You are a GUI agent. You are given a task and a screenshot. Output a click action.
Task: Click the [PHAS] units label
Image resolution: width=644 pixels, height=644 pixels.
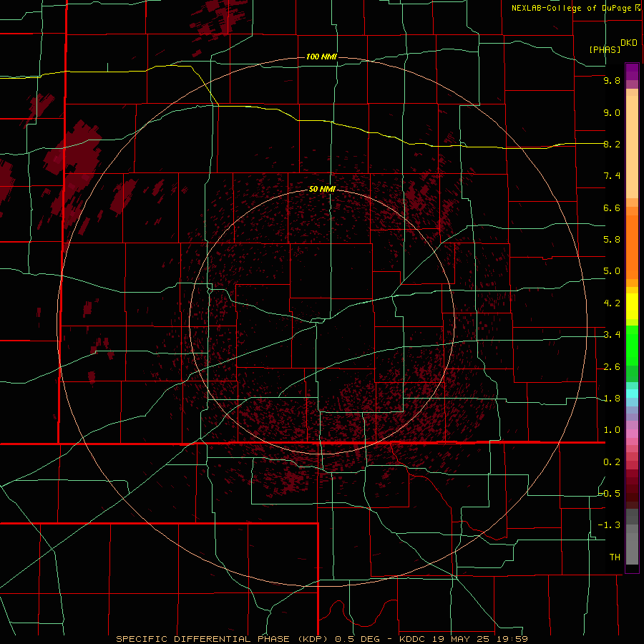pos(605,49)
